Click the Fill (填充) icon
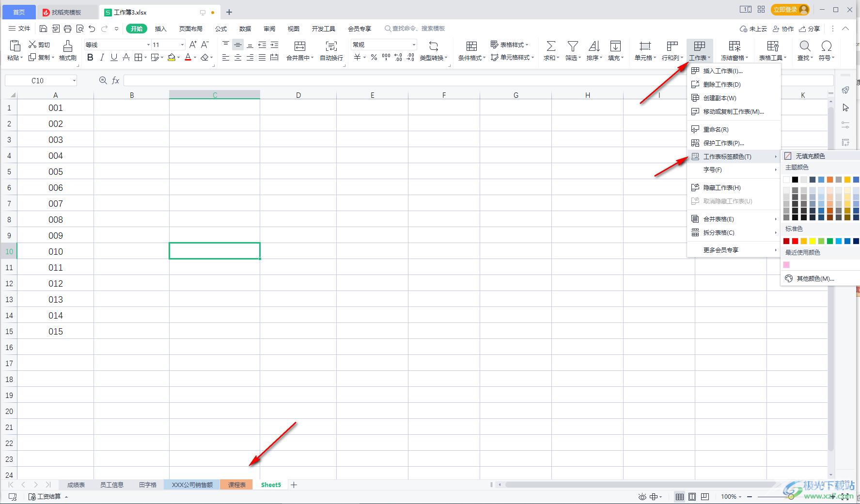Screen dimensions: 860x504 tap(615, 46)
